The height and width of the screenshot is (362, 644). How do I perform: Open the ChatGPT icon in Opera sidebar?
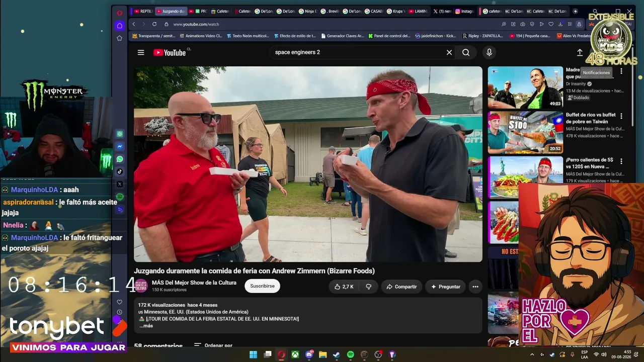(120, 134)
